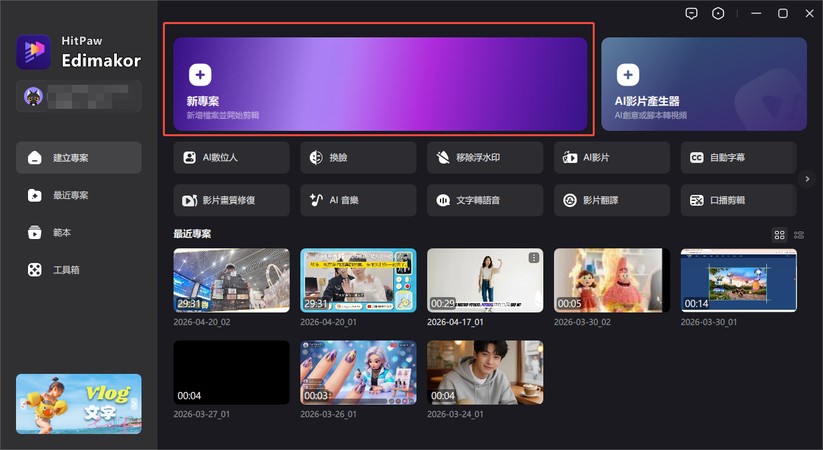Open the three-dot menu on 2026-04-17_01 thumbnail
The height and width of the screenshot is (450, 823).
[x=534, y=257]
